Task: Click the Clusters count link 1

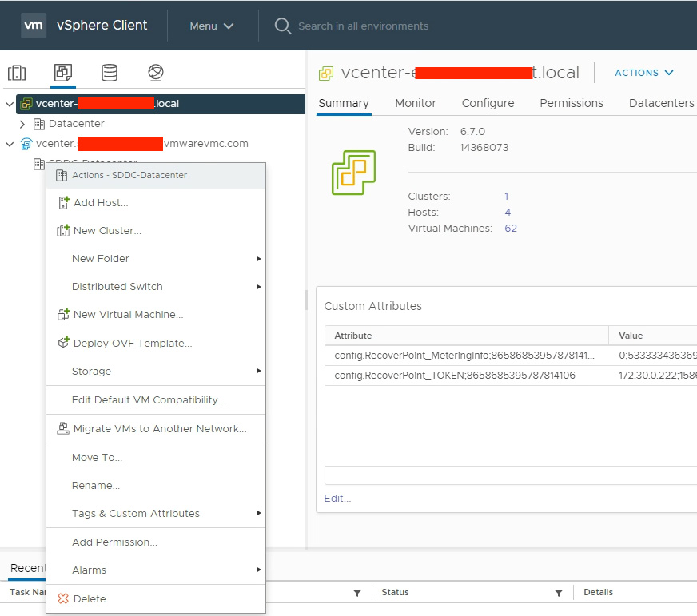Action: (x=506, y=197)
